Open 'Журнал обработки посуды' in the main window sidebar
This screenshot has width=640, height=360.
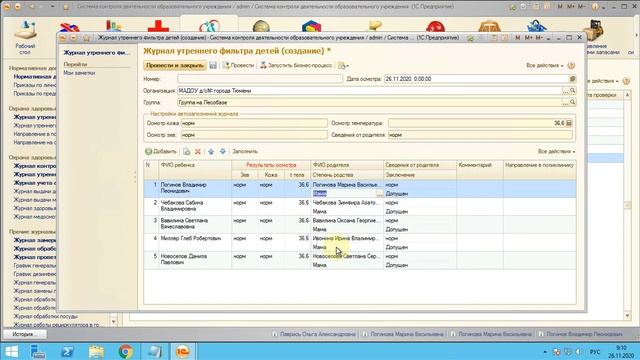[45, 316]
